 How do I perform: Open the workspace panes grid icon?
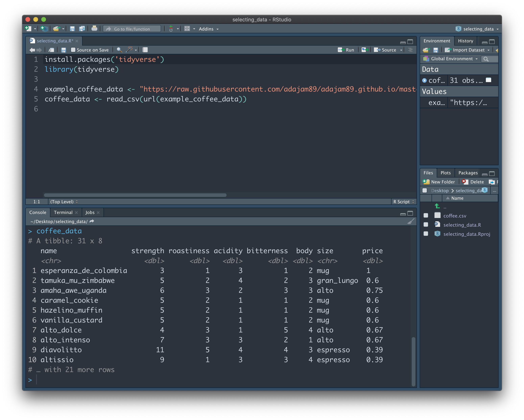187,29
